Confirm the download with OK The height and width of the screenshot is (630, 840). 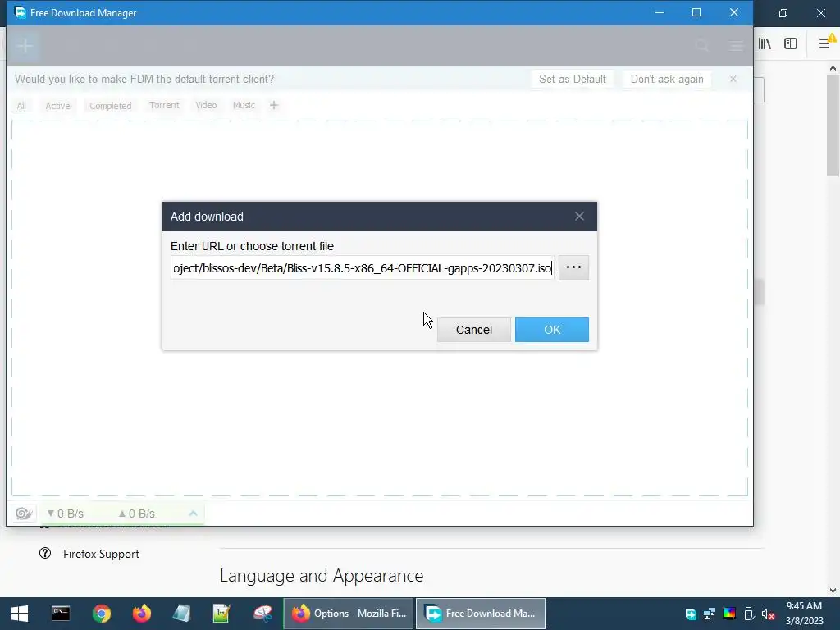click(552, 330)
